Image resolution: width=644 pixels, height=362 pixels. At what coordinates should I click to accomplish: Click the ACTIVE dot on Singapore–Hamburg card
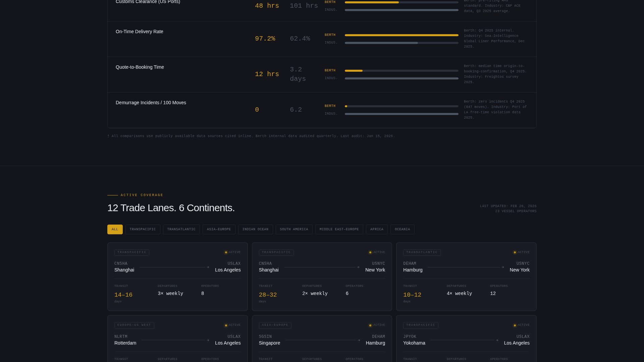[x=370, y=325]
